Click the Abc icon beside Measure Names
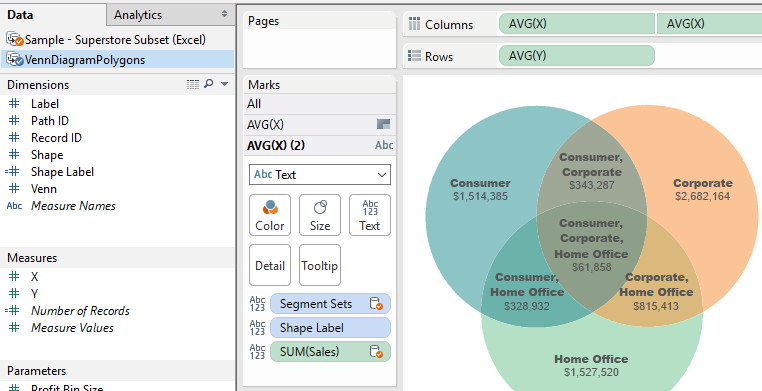Viewport: 762px width, 391px height. (14, 205)
